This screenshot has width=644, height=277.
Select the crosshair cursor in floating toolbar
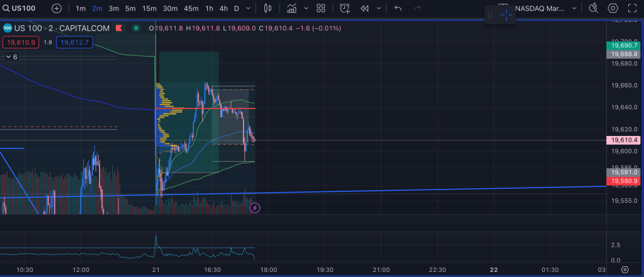click(507, 15)
